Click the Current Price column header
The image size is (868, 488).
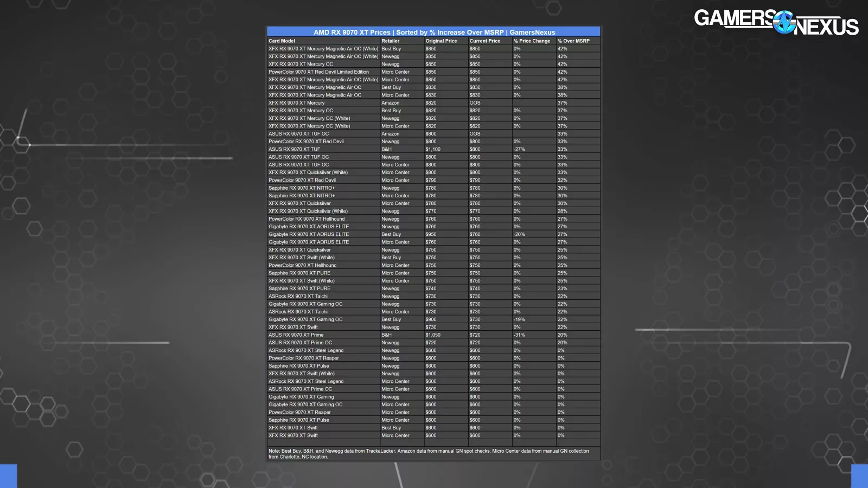point(485,41)
